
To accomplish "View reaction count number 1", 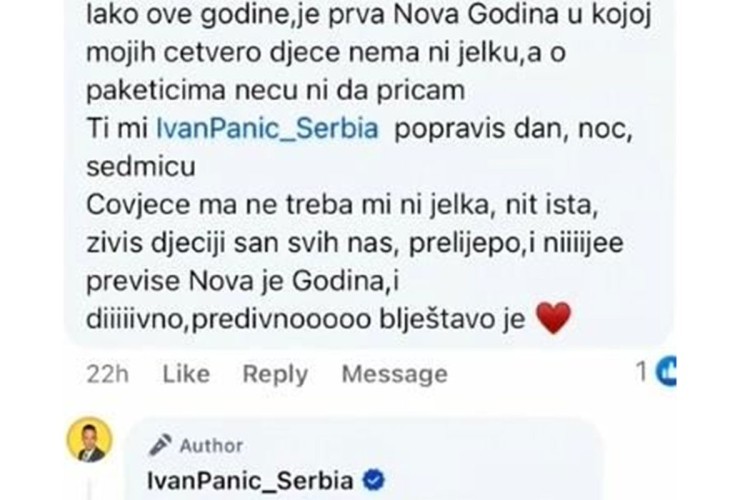I will (642, 371).
